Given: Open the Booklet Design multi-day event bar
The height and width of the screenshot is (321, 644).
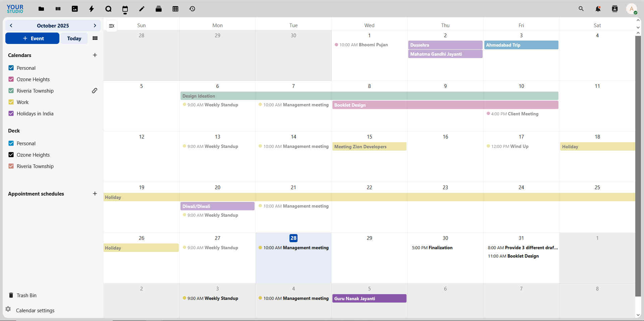Looking at the screenshot, I should click(445, 105).
